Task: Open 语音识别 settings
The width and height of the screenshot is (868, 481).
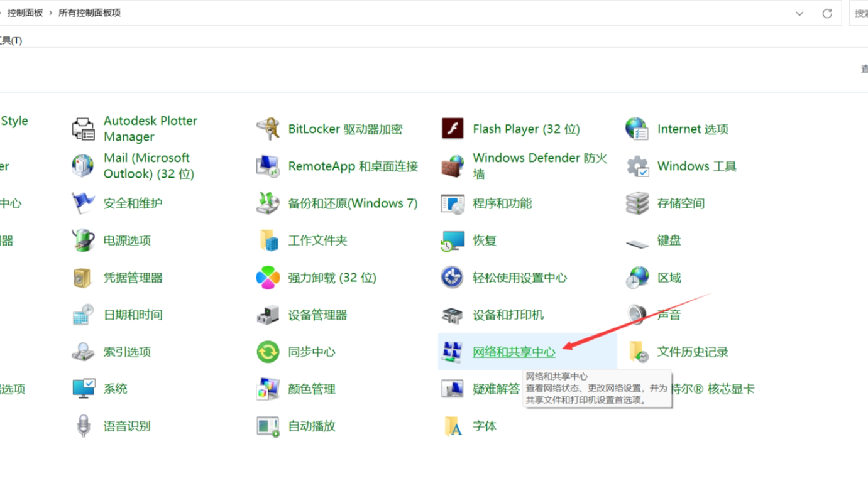Action: [126, 426]
